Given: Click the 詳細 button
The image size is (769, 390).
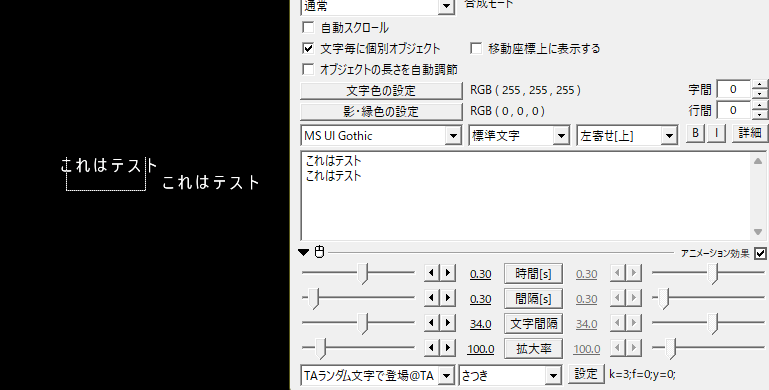Looking at the screenshot, I should coord(750,133).
